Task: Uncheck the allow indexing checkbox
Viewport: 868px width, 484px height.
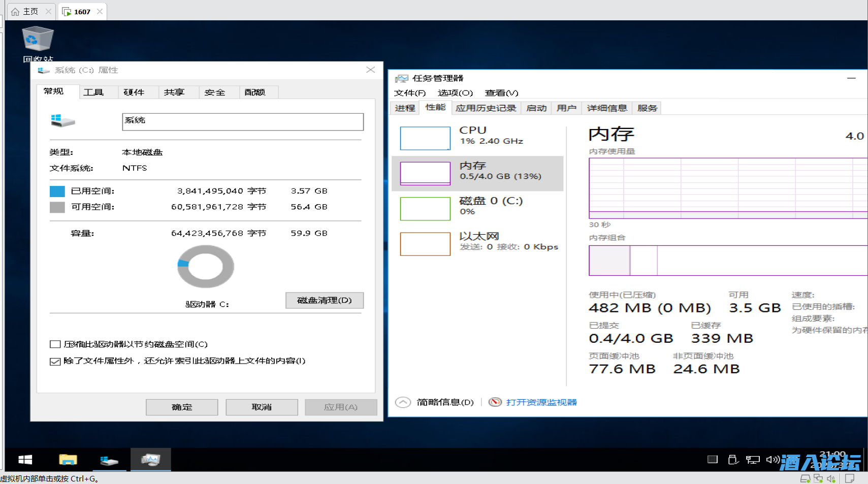Action: tap(55, 361)
